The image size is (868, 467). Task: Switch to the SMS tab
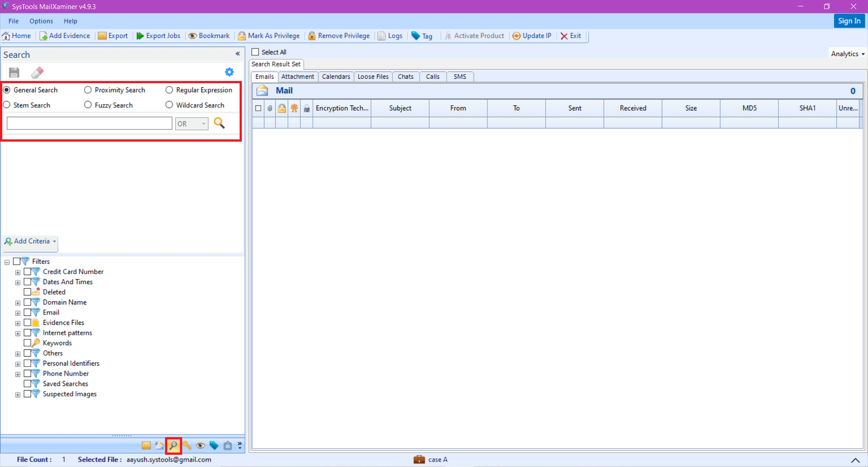(x=460, y=76)
